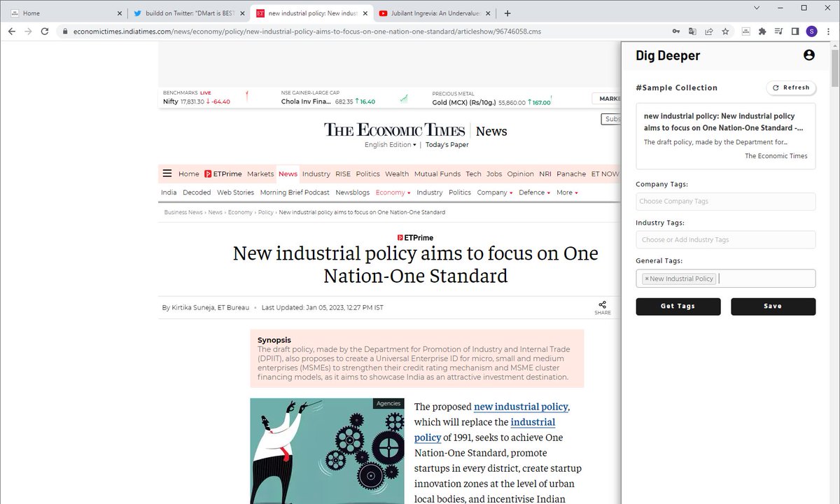
Task: Open Tech in the navigation bar
Action: [474, 174]
